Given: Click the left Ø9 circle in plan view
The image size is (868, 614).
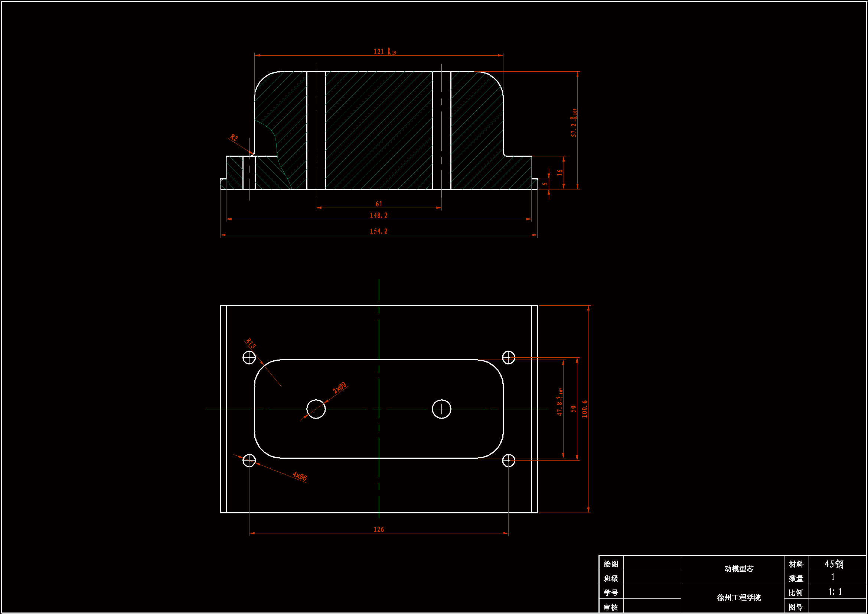Looking at the screenshot, I should [x=316, y=409].
